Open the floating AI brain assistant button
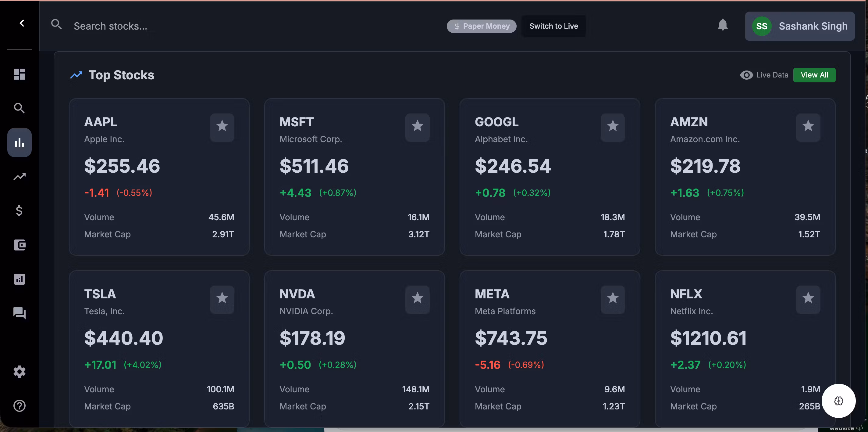This screenshot has width=868, height=432. (839, 401)
